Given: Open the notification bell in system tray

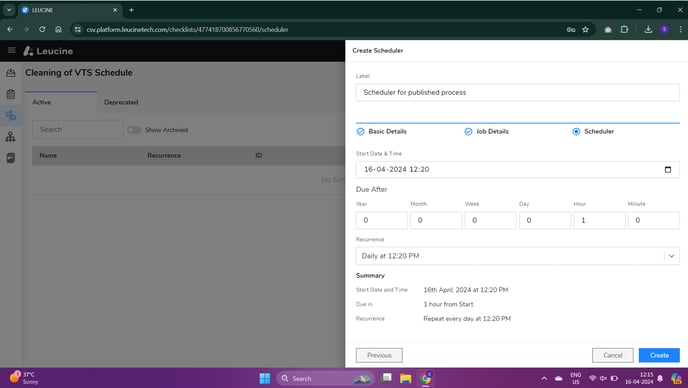Looking at the screenshot, I should (x=660, y=378).
